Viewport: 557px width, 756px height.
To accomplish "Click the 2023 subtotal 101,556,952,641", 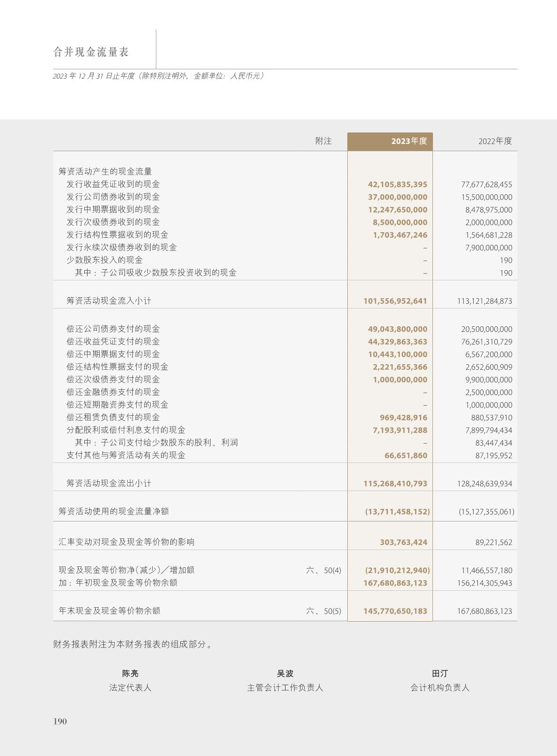I will (395, 301).
